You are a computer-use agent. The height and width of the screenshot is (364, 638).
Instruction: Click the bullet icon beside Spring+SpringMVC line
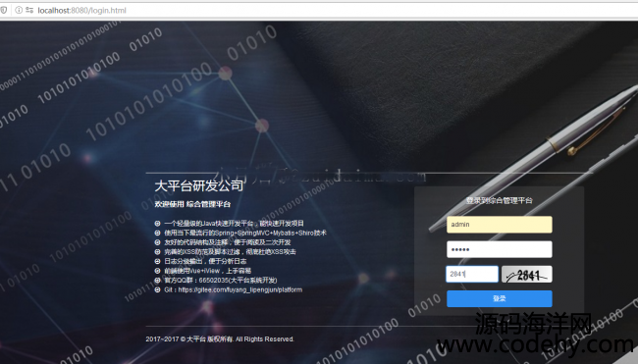click(x=157, y=234)
